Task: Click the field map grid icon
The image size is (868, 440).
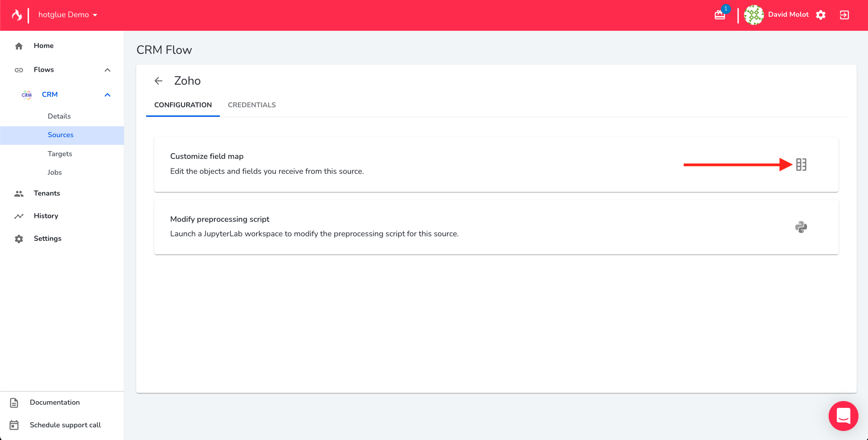Action: coord(801,164)
